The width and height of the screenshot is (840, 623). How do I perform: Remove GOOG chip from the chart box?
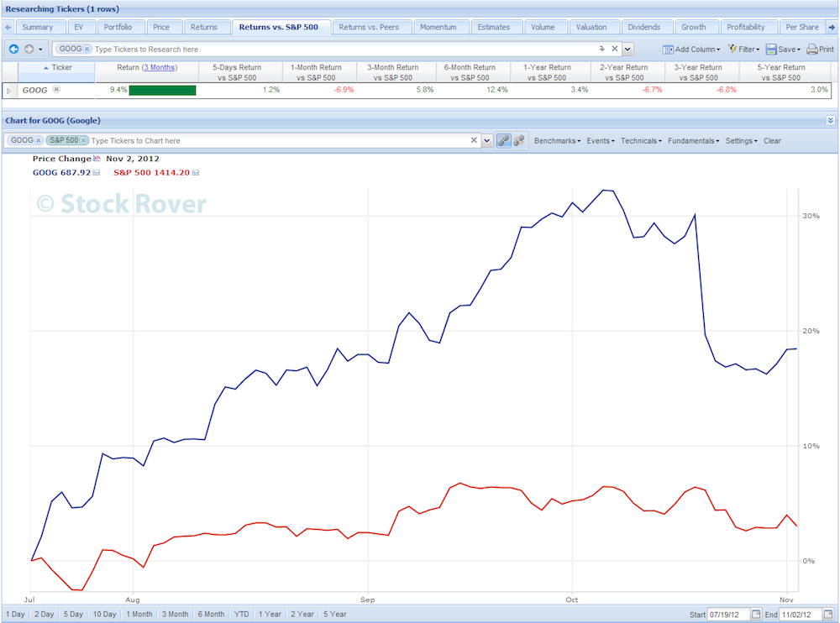pyautogui.click(x=39, y=140)
